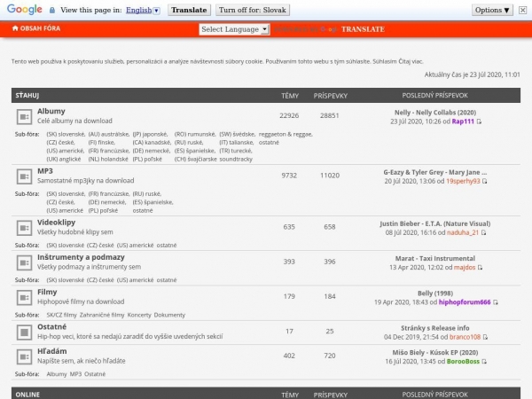View latest post icon next to 19sperhy93

(484, 181)
